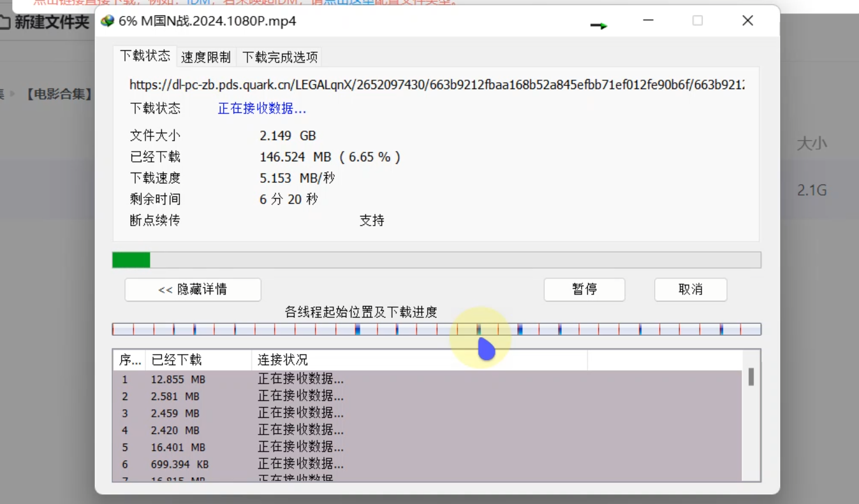This screenshot has height=504, width=859.
Task: Select thread row 1 with 12.855 MB
Action: pyautogui.click(x=427, y=379)
